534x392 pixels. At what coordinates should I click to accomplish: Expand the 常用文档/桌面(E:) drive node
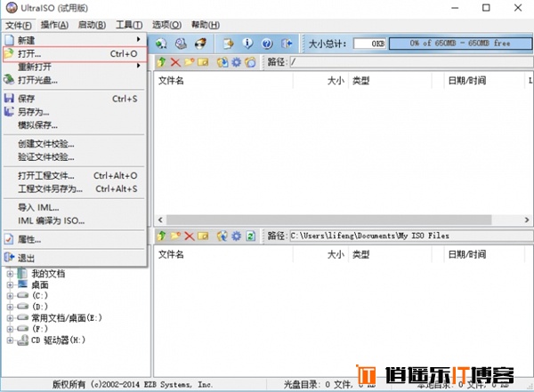(10, 318)
